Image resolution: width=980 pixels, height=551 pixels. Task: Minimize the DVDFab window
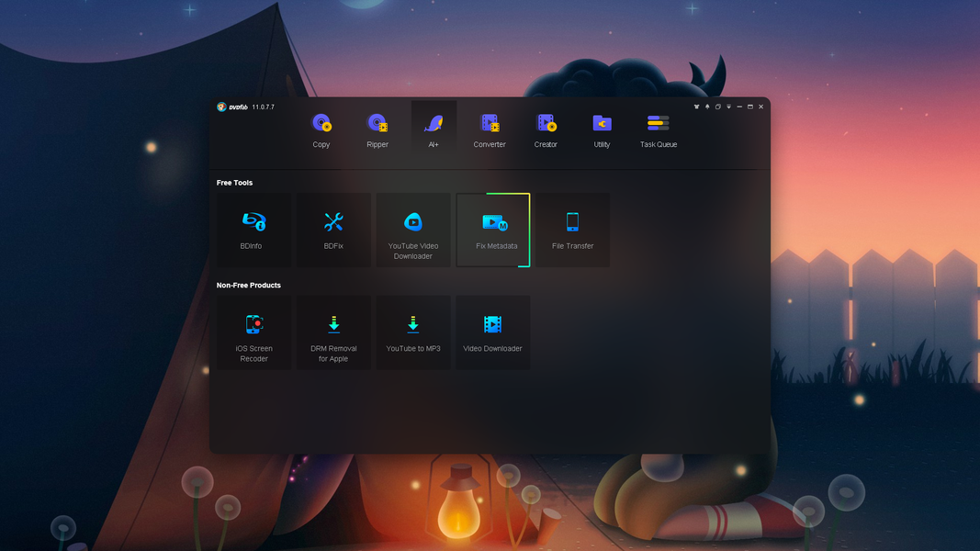coord(739,107)
